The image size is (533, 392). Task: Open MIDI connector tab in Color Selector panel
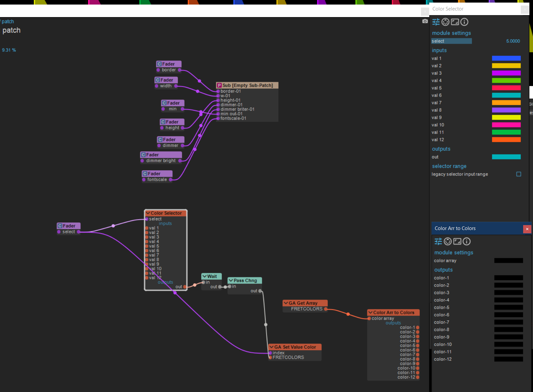click(x=445, y=22)
